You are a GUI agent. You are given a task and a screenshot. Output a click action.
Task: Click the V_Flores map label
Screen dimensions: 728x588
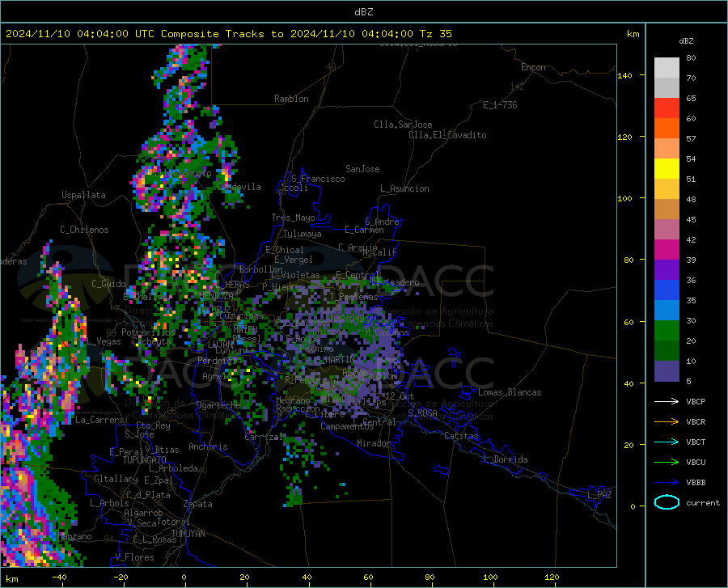tap(134, 557)
